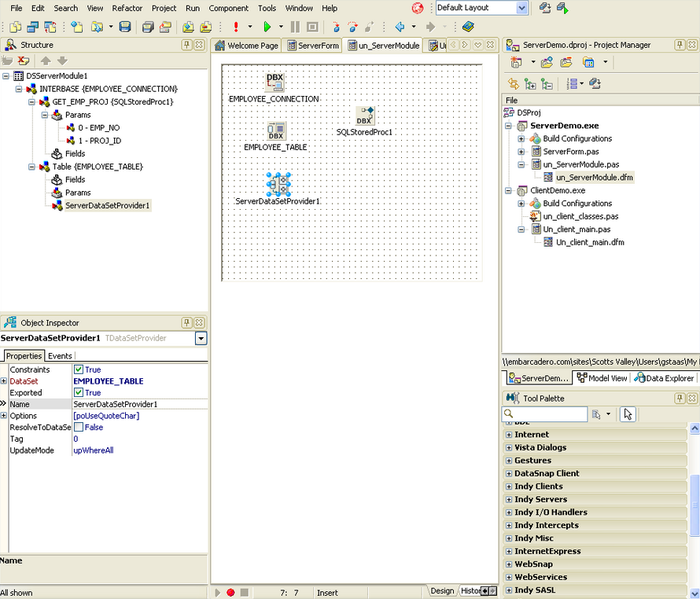Pin the Object Inspector panel

187,322
